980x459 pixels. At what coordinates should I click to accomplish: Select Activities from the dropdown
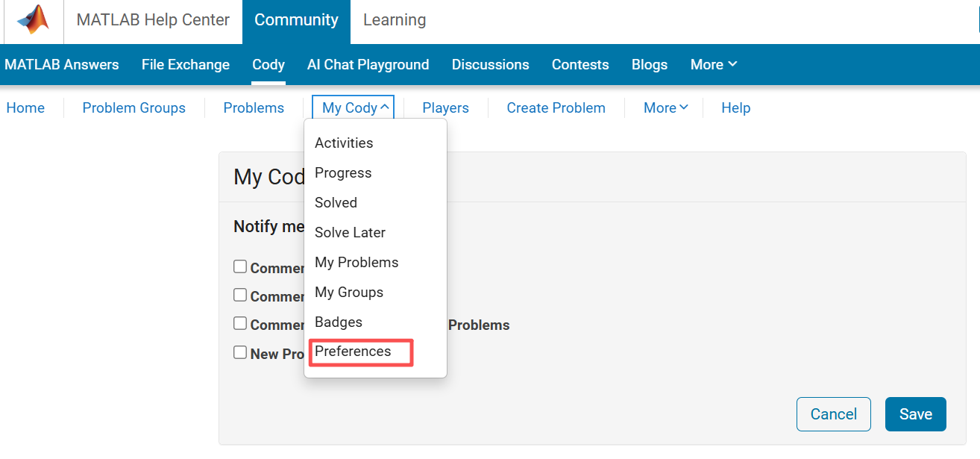[x=344, y=143]
